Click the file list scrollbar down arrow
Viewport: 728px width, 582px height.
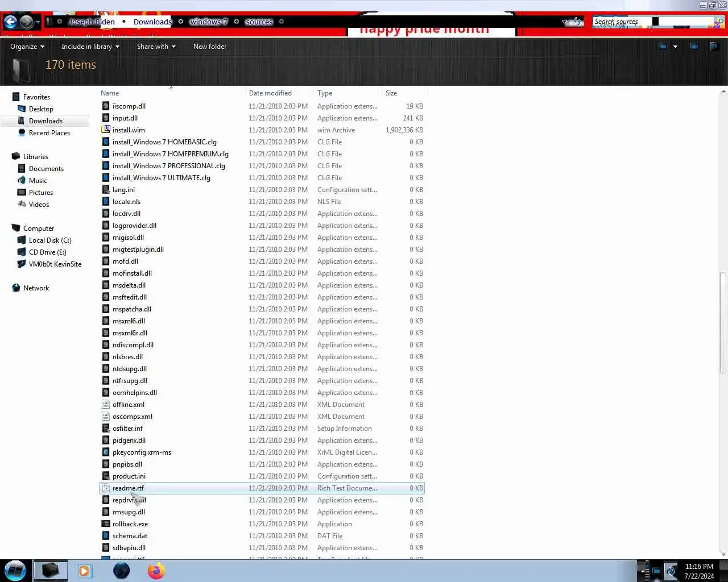point(723,554)
